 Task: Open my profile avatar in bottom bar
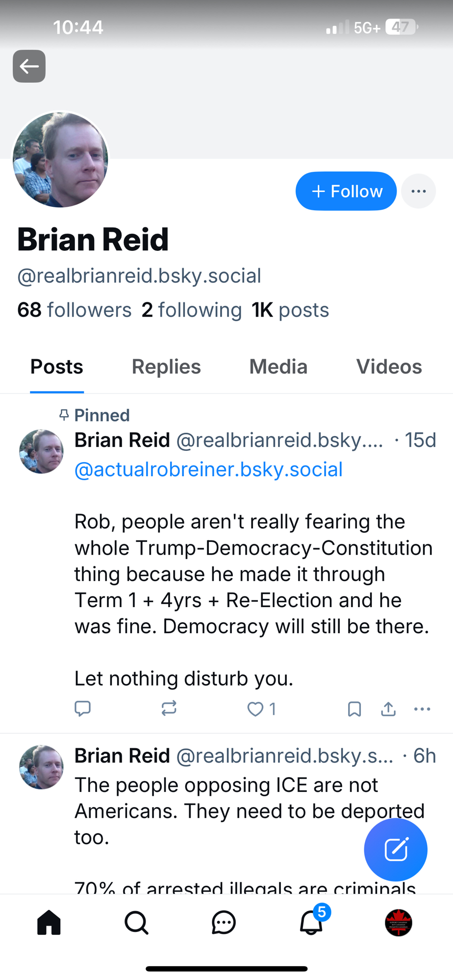point(399,923)
